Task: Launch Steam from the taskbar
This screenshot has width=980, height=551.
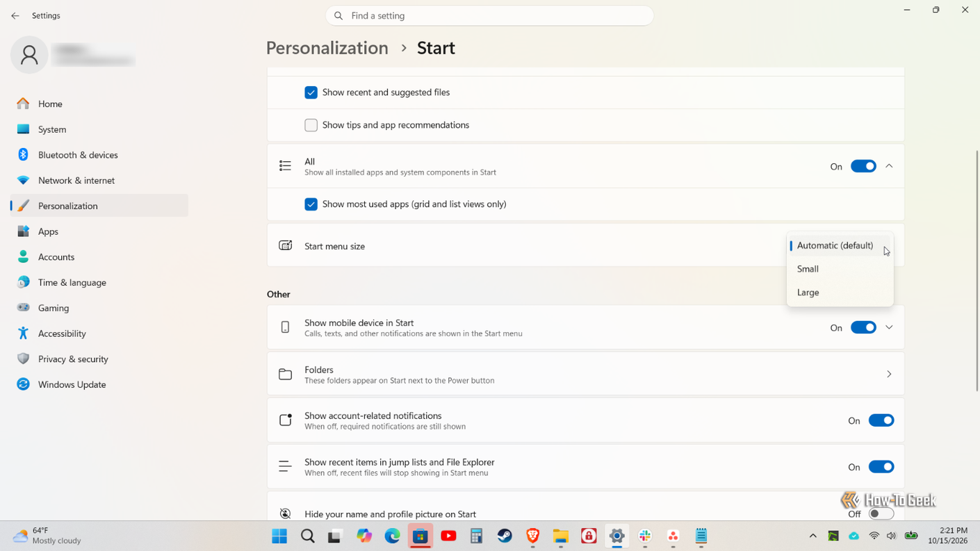Action: (505, 536)
